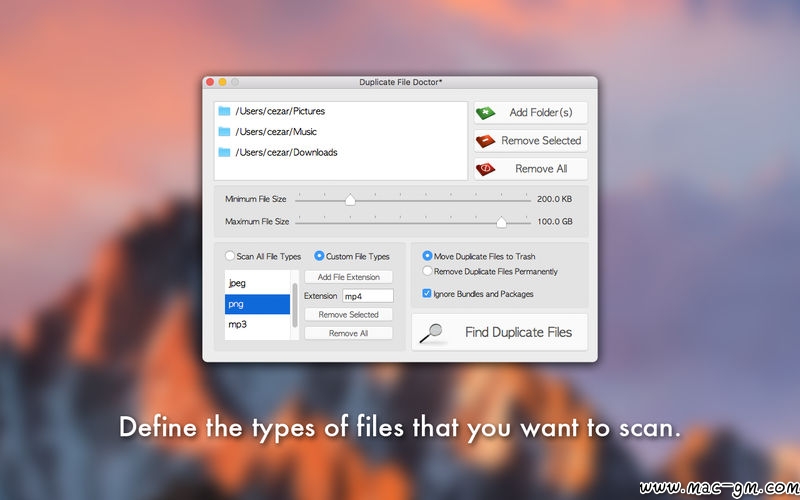Image resolution: width=800 pixels, height=500 pixels.
Task: Toggle Ignore Bundles and Packages checkbox
Action: [x=427, y=293]
